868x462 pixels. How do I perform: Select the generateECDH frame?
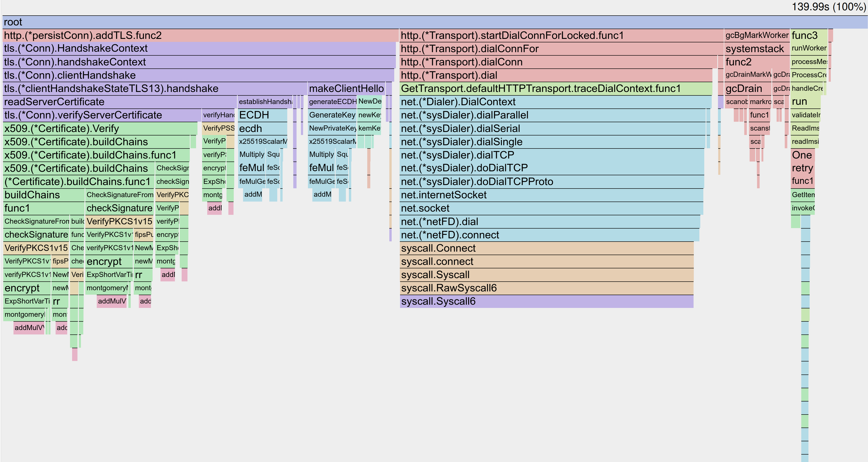[332, 102]
